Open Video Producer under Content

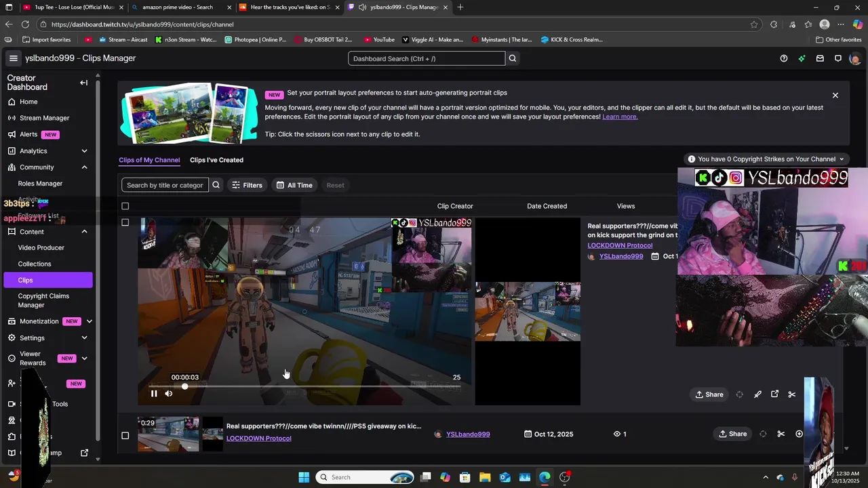point(41,247)
